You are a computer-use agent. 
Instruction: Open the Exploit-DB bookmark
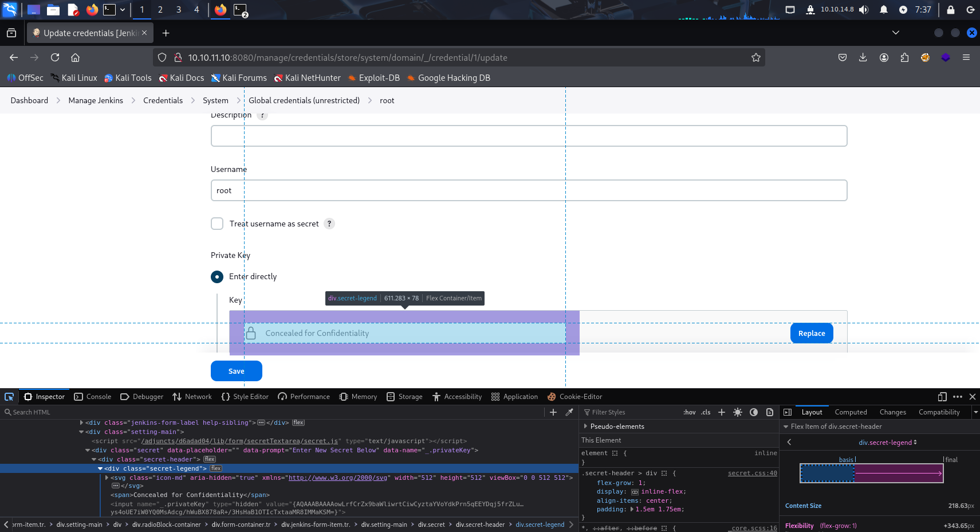pyautogui.click(x=373, y=78)
